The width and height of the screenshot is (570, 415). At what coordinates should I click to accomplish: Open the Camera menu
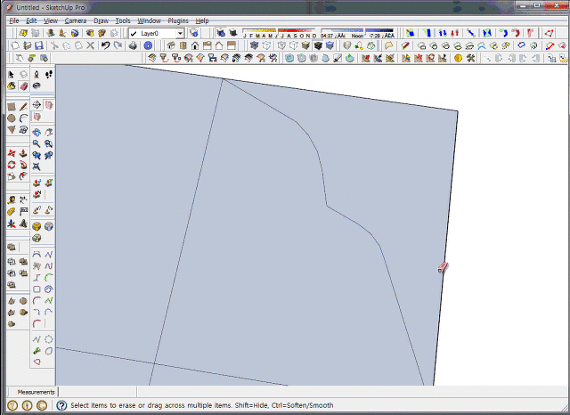point(75,21)
